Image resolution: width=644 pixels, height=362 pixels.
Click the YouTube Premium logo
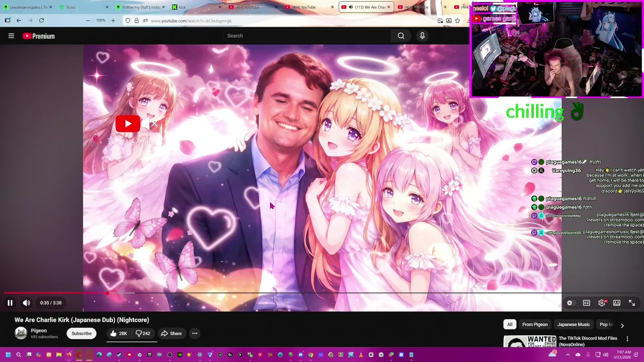click(39, 36)
